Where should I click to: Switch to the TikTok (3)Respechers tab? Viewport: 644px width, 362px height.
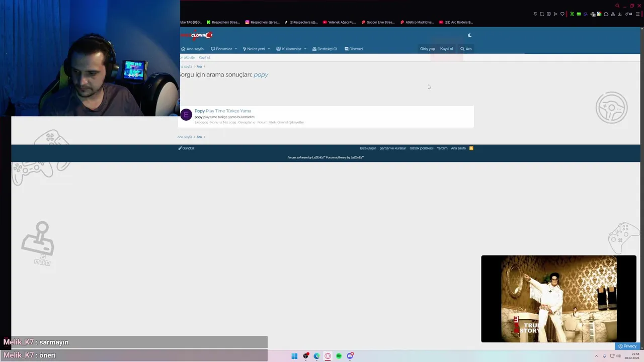pyautogui.click(x=301, y=22)
